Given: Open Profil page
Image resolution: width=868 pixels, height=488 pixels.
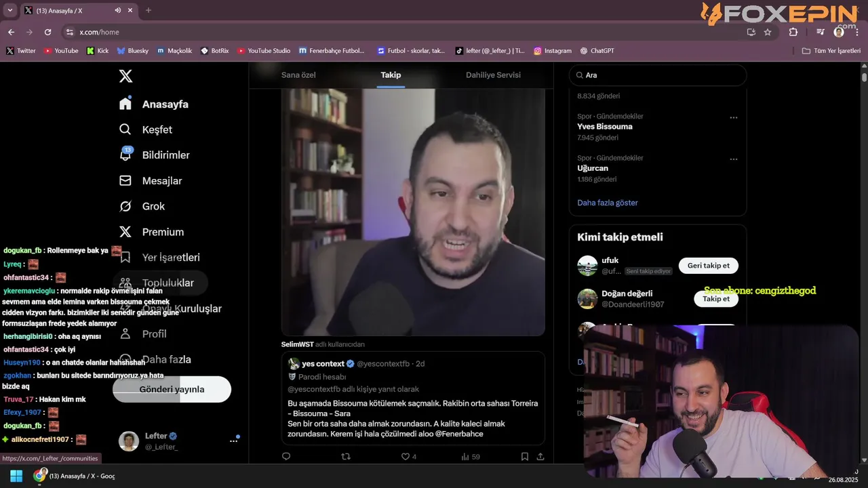Looking at the screenshot, I should [x=142, y=334].
